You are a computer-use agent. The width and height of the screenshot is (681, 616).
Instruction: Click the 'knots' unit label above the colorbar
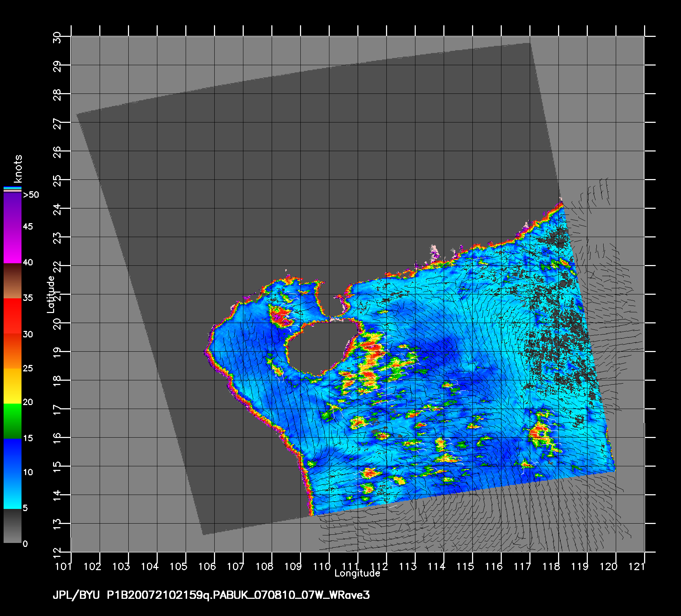click(18, 169)
